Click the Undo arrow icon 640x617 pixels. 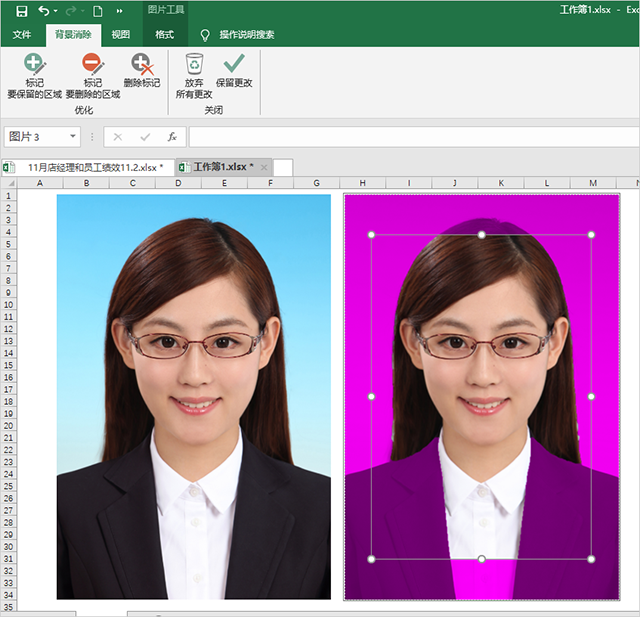[x=43, y=11]
